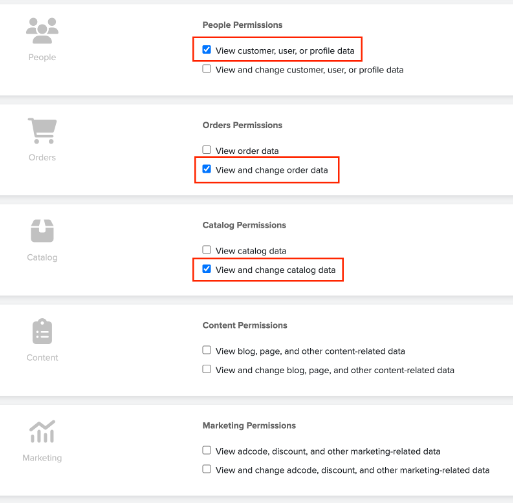The height and width of the screenshot is (504, 514).
Task: Click the Content section label
Action: click(42, 358)
